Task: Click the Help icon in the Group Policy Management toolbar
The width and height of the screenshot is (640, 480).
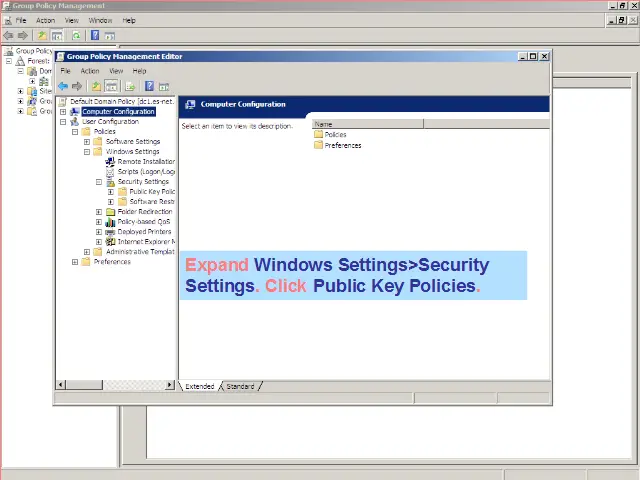Action: tap(95, 35)
